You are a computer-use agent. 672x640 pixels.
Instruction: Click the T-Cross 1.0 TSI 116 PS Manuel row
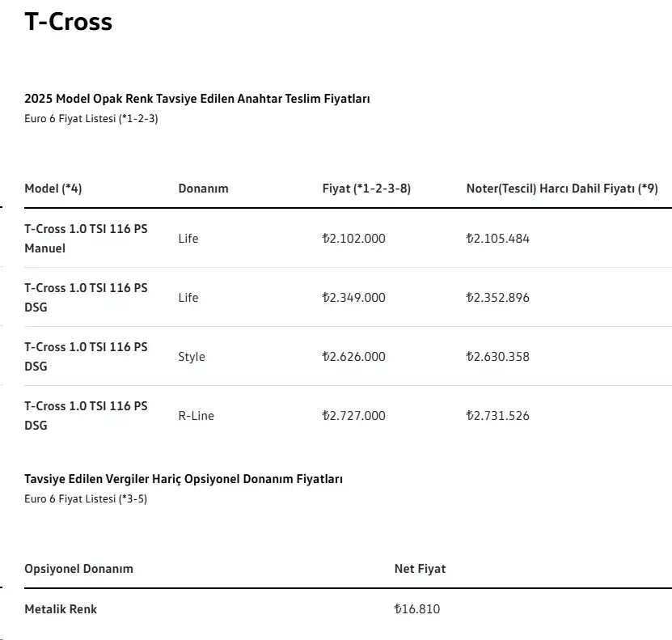click(x=348, y=239)
